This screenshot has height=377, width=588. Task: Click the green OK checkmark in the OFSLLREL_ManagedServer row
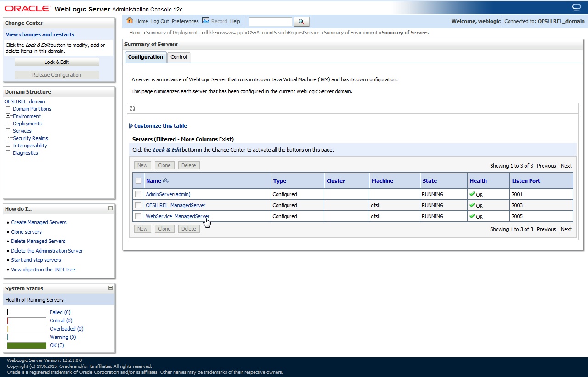(x=472, y=205)
